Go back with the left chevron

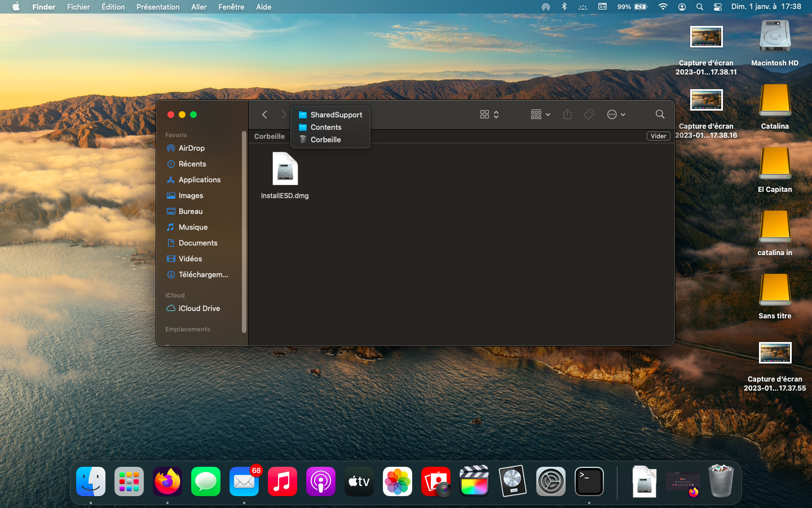264,115
